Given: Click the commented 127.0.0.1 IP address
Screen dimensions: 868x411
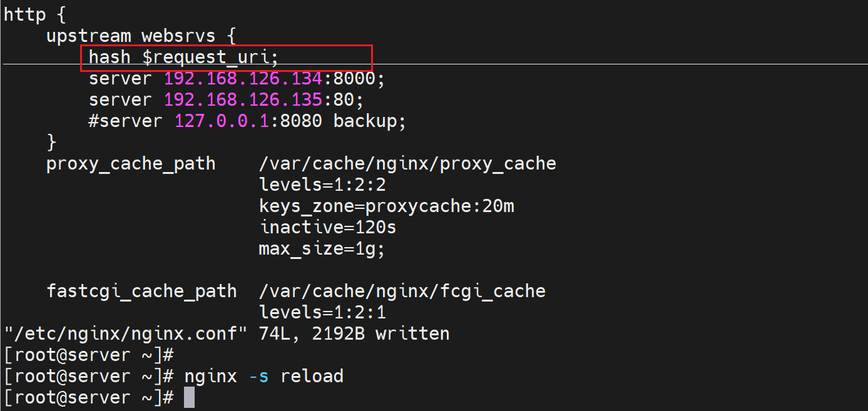Looking at the screenshot, I should (222, 121).
